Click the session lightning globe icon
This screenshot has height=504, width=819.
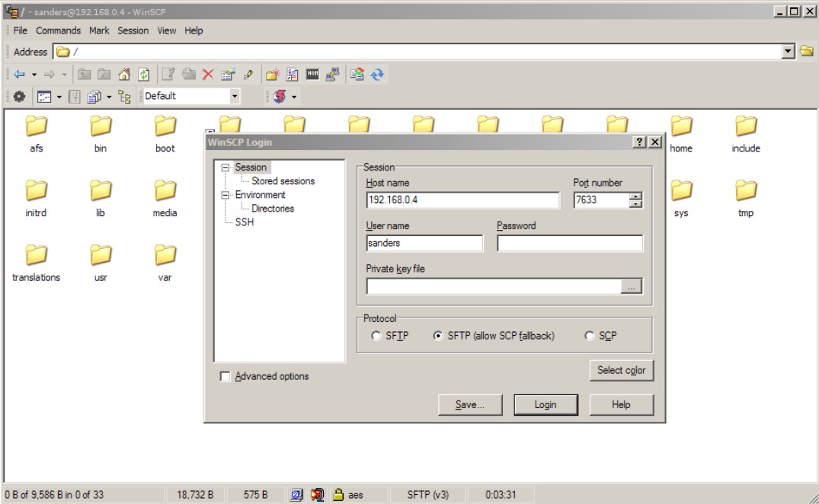click(x=280, y=97)
